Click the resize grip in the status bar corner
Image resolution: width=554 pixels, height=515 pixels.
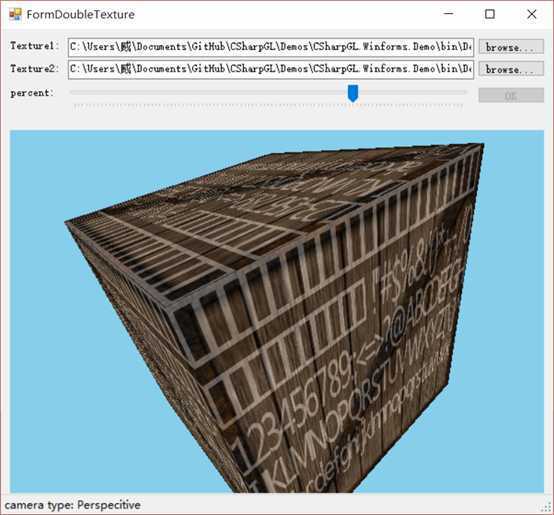pyautogui.click(x=547, y=508)
